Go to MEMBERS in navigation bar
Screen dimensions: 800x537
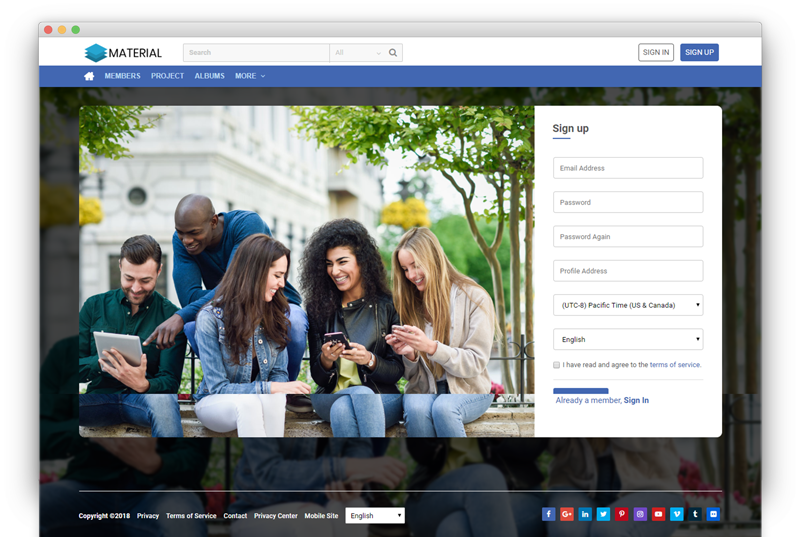click(122, 76)
